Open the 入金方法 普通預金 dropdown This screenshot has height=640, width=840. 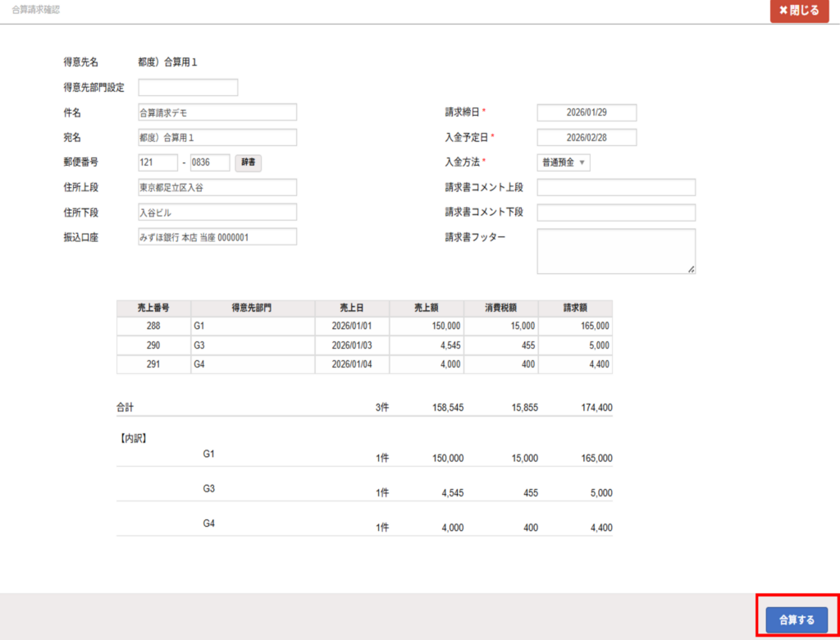tap(564, 162)
